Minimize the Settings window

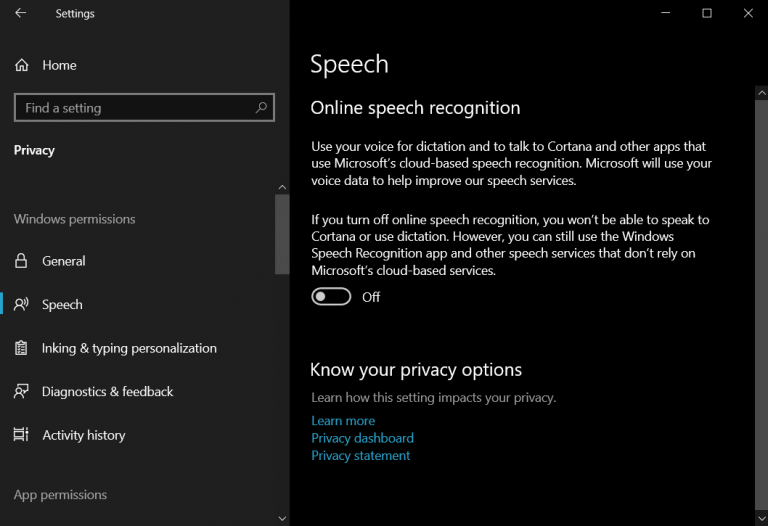coord(665,13)
